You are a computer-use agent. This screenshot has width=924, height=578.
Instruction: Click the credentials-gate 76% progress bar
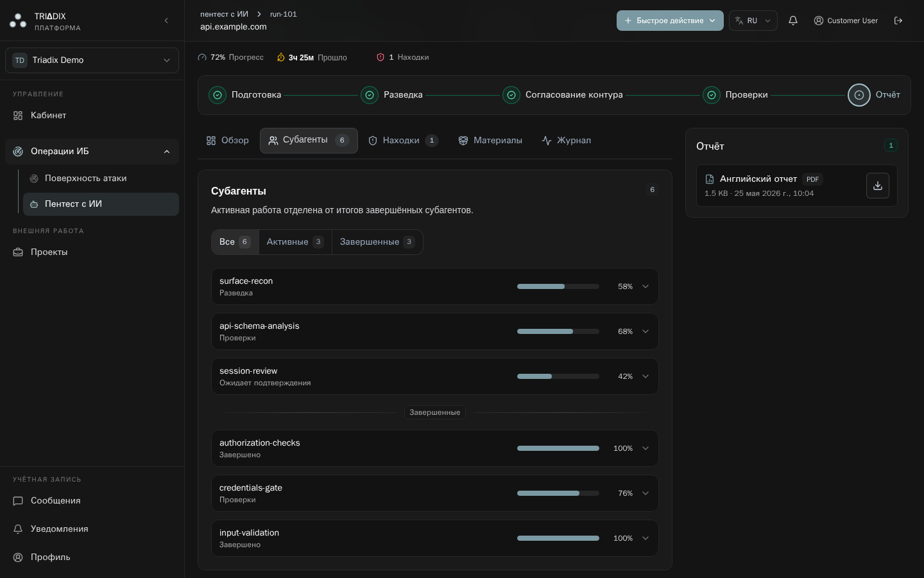[558, 493]
